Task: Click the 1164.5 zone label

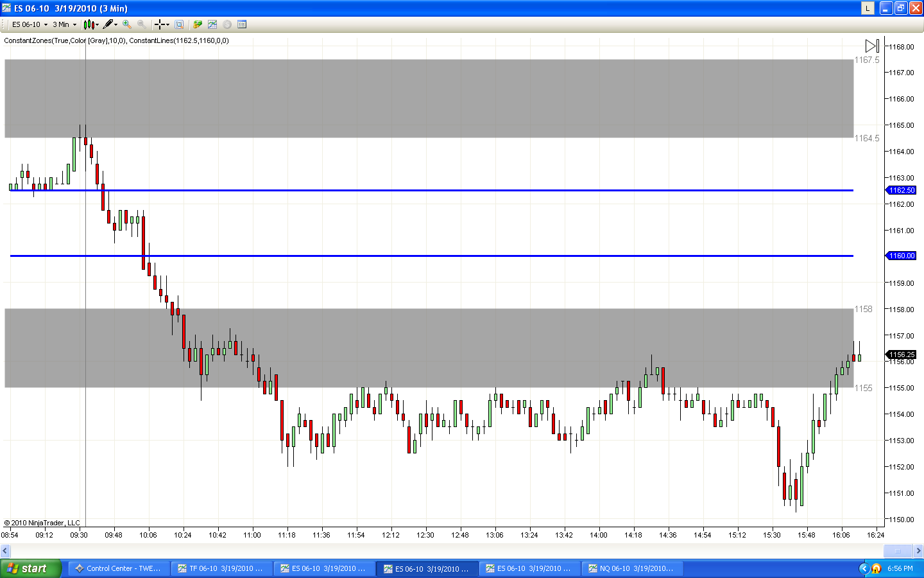Action: [867, 138]
